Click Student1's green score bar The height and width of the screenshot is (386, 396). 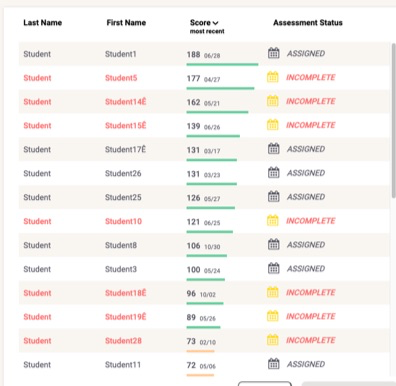point(222,64)
